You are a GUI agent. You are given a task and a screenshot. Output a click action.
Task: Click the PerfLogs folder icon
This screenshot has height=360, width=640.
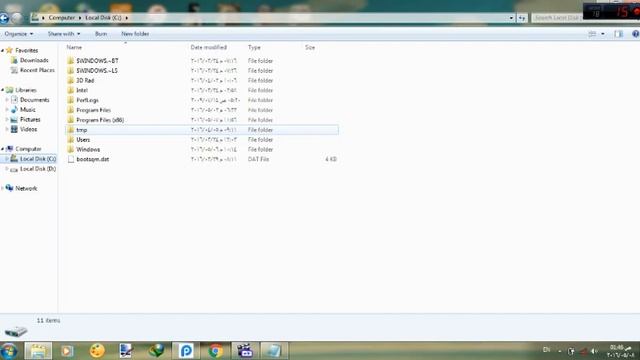click(71, 100)
